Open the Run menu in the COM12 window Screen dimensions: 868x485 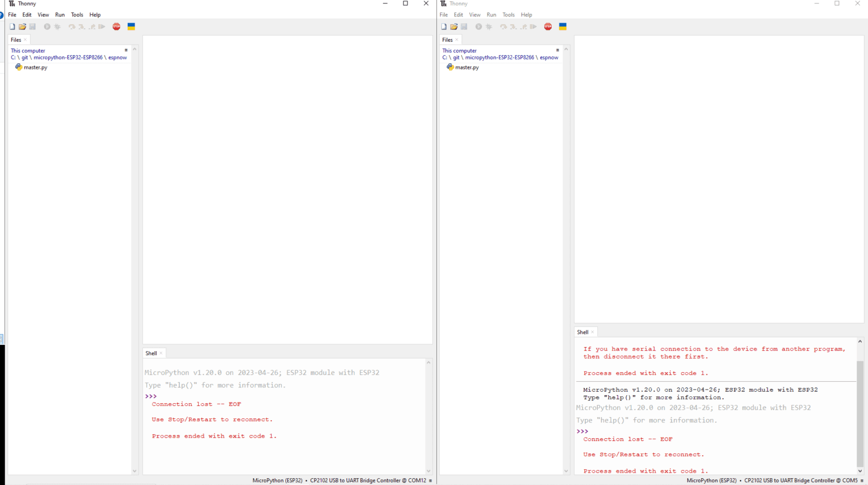pyautogui.click(x=60, y=15)
